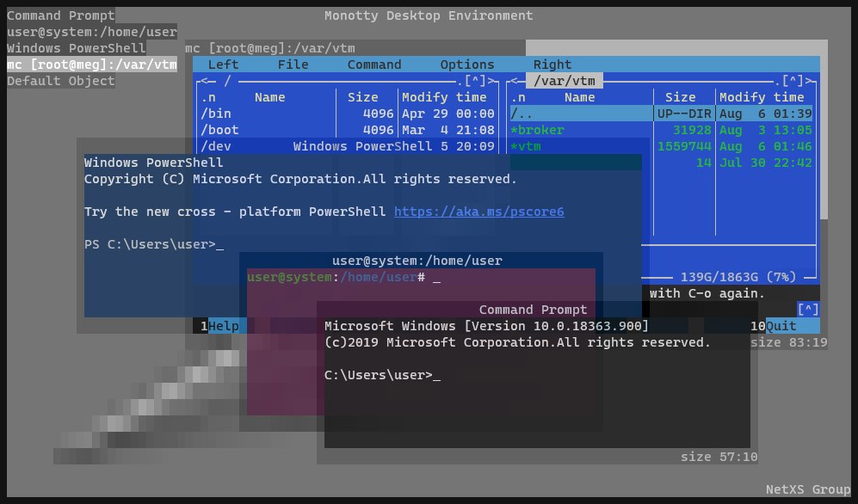Click the left panel [^] history dropdown
The width and height of the screenshot is (858, 504).
[x=475, y=81]
